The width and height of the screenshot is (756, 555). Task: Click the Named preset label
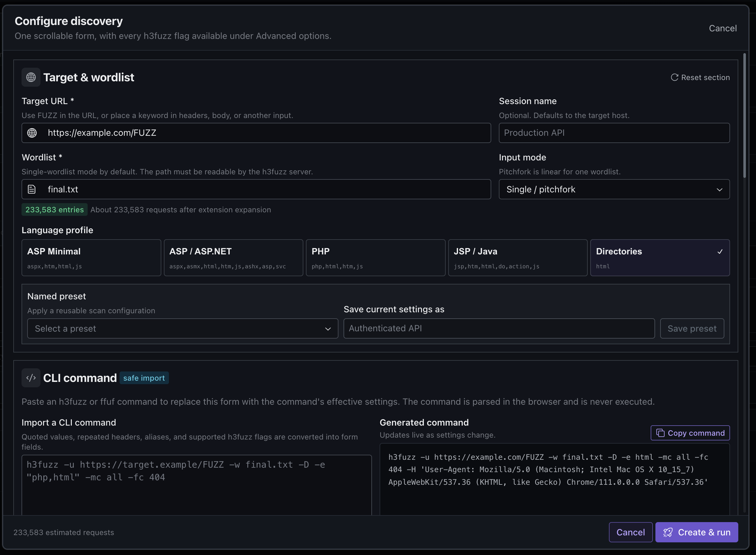[x=56, y=296]
